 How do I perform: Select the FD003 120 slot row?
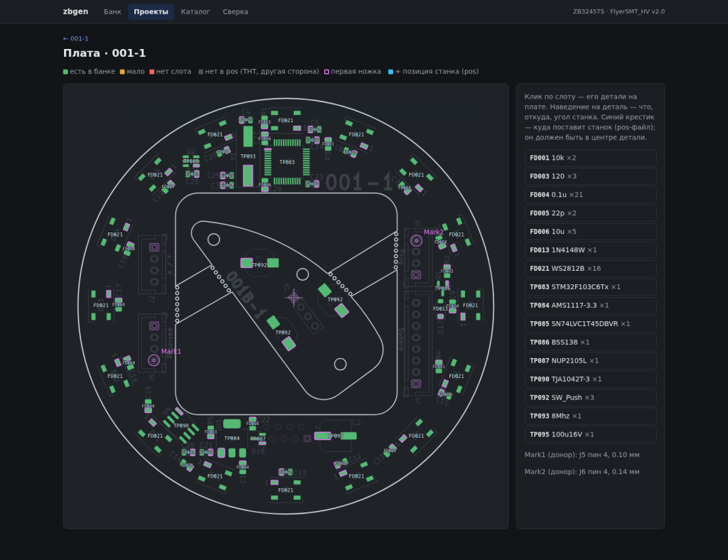point(591,176)
